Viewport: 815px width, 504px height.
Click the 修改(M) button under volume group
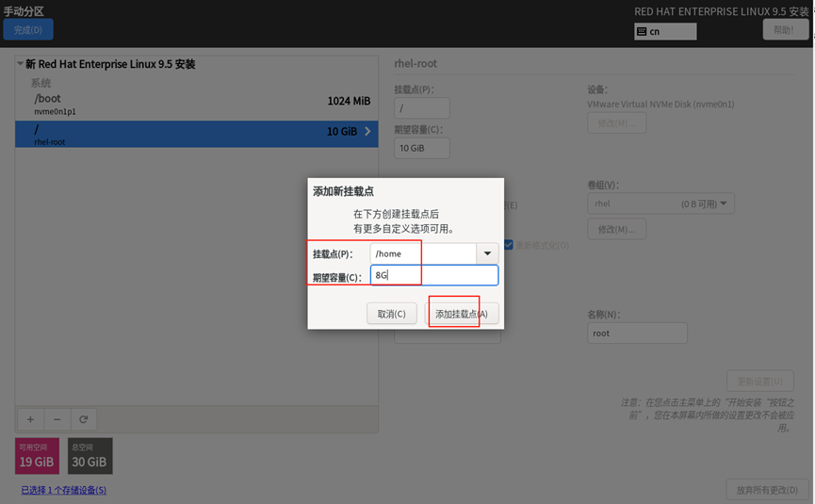[616, 229]
